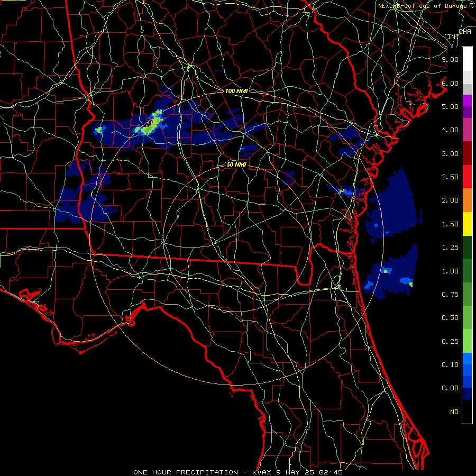The width and height of the screenshot is (476, 476).
Task: Click the 0.00 legend value
Action: [x=450, y=388]
